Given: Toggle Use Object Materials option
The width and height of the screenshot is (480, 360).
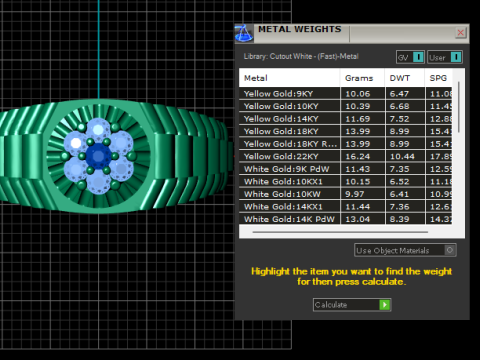Looking at the screenshot, I should (405, 250).
